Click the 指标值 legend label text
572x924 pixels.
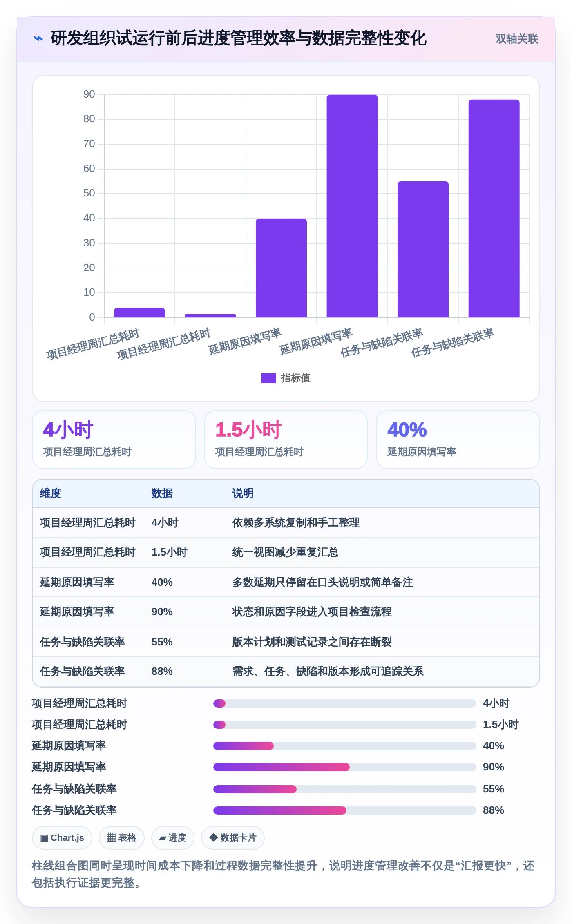(x=296, y=378)
